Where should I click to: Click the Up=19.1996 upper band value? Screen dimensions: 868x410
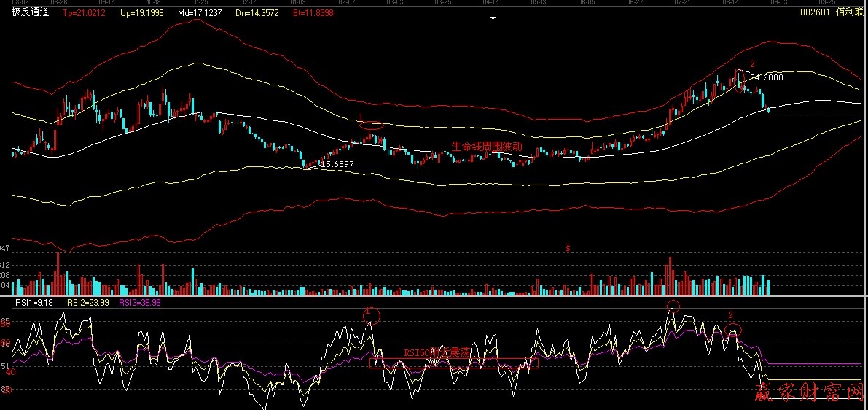(142, 12)
